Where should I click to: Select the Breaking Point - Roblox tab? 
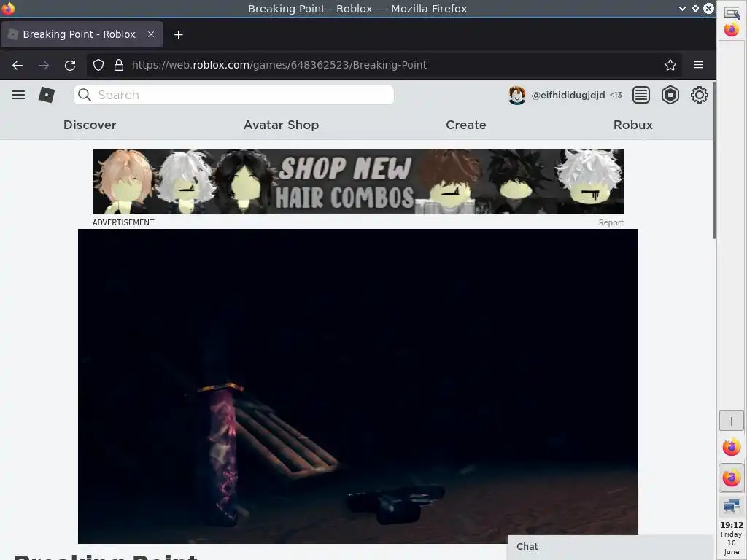pyautogui.click(x=82, y=34)
